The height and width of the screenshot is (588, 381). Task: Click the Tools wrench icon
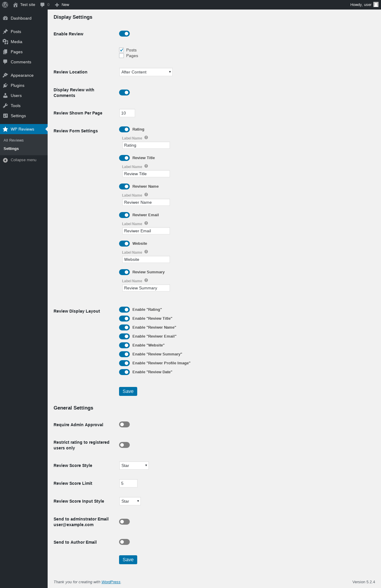click(x=5, y=106)
